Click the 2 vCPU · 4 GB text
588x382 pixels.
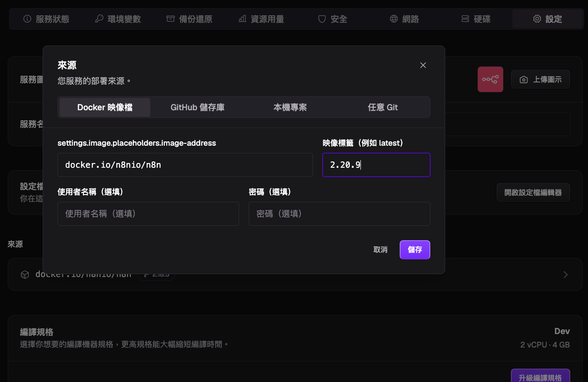tap(545, 345)
